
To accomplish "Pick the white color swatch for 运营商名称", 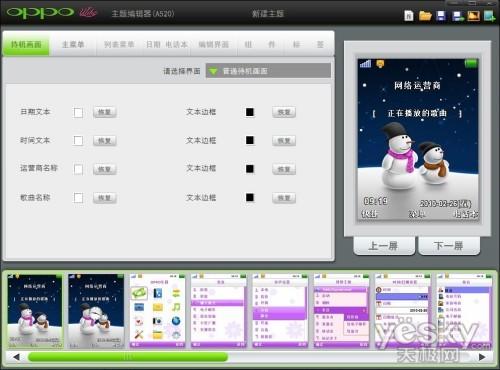I will 78,169.
